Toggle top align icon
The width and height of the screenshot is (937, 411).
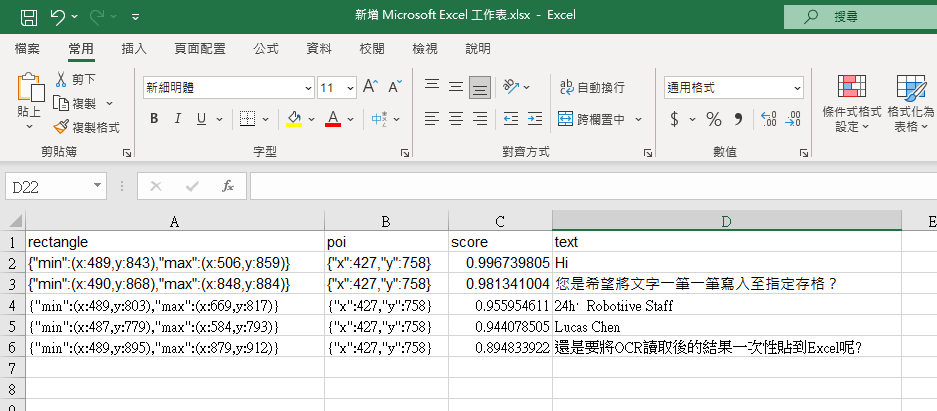[x=432, y=87]
